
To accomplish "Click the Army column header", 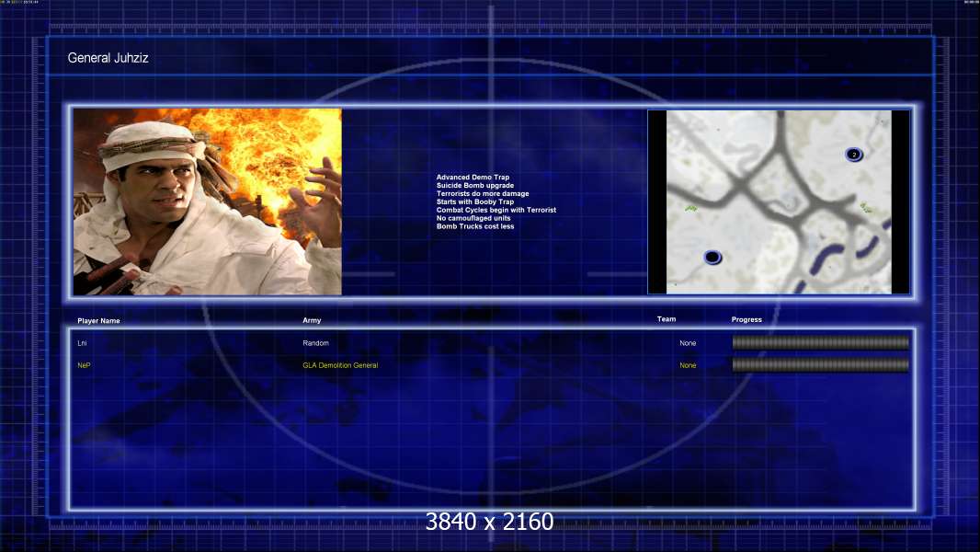I will click(x=312, y=320).
